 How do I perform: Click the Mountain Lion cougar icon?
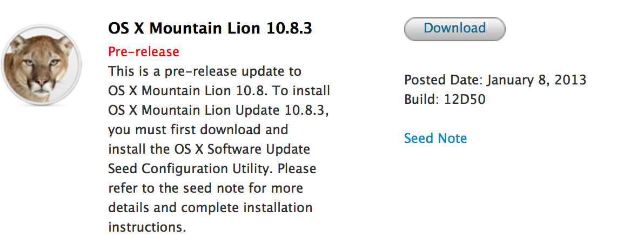[x=42, y=71]
